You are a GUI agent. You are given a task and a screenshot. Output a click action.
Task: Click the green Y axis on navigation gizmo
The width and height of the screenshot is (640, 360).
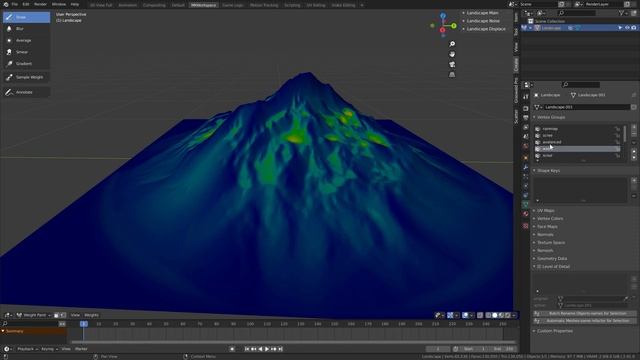pyautogui.click(x=453, y=26)
